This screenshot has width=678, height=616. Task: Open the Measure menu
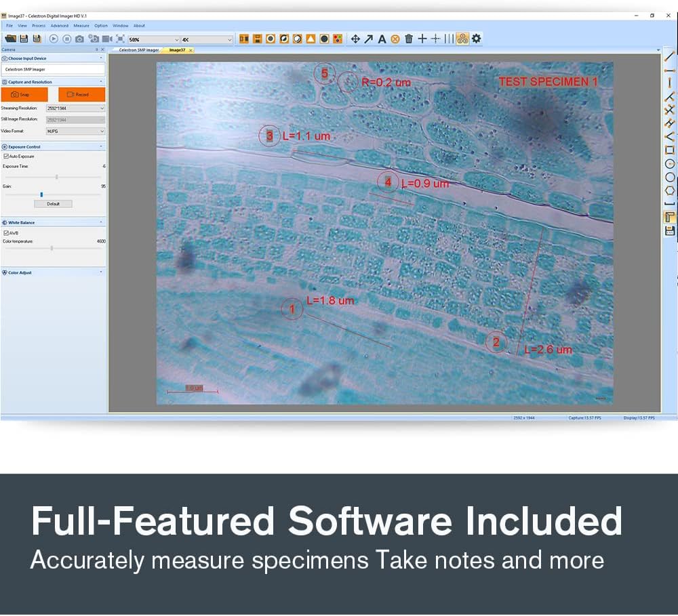coord(81,26)
